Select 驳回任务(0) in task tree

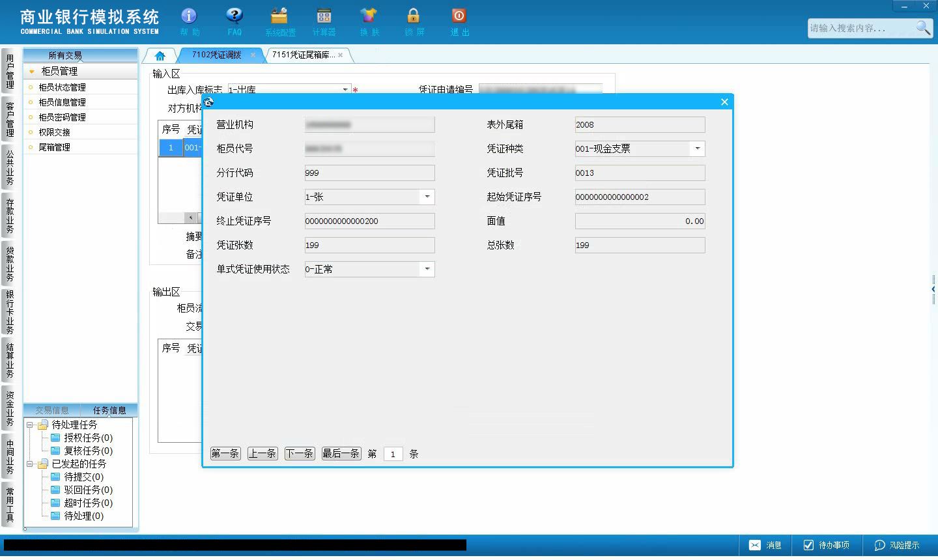click(88, 490)
